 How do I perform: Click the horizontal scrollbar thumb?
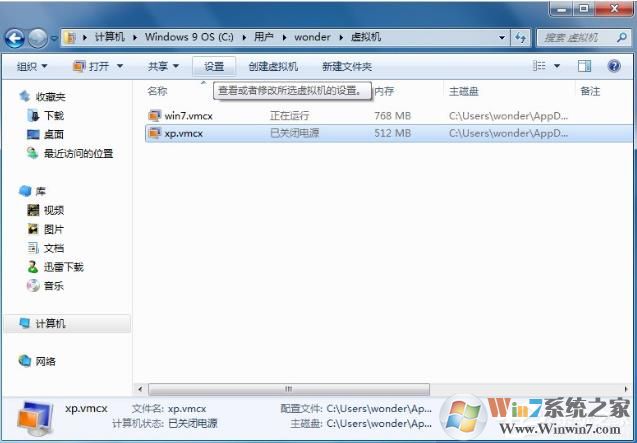coord(289,389)
